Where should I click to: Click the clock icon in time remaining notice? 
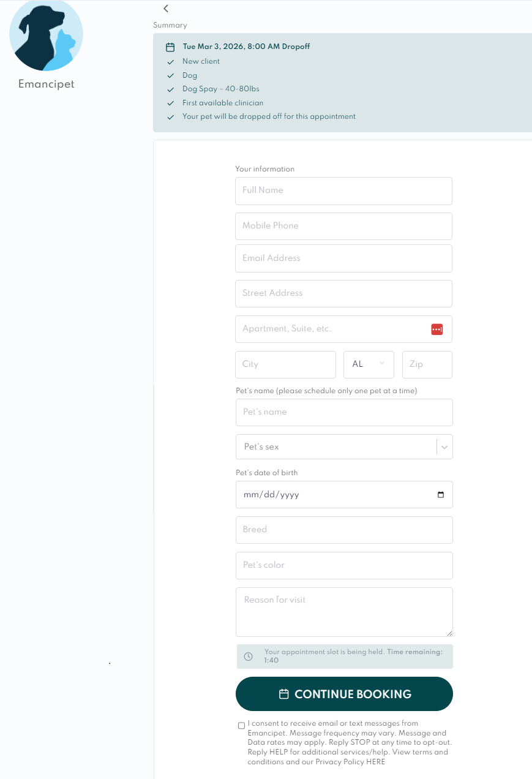point(249,657)
